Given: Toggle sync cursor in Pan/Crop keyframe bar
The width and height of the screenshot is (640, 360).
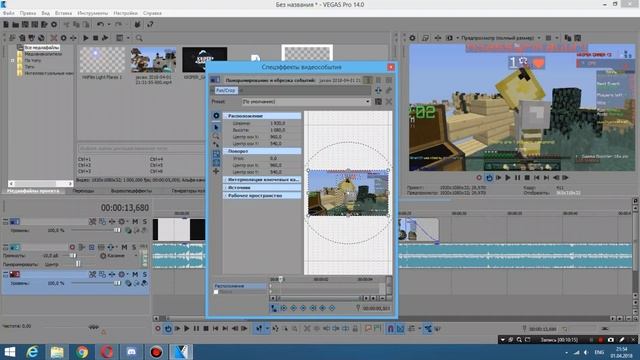Looking at the screenshot, I should [x=274, y=308].
